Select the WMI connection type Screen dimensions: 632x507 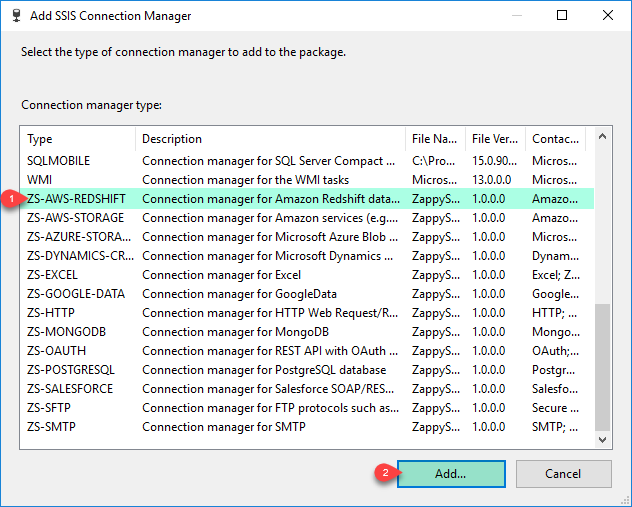[x=307, y=180]
